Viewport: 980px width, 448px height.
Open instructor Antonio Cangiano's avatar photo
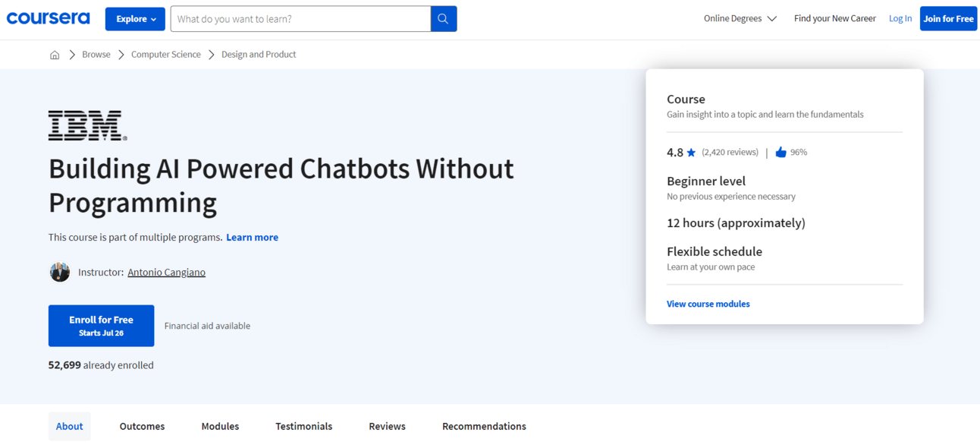click(x=60, y=272)
